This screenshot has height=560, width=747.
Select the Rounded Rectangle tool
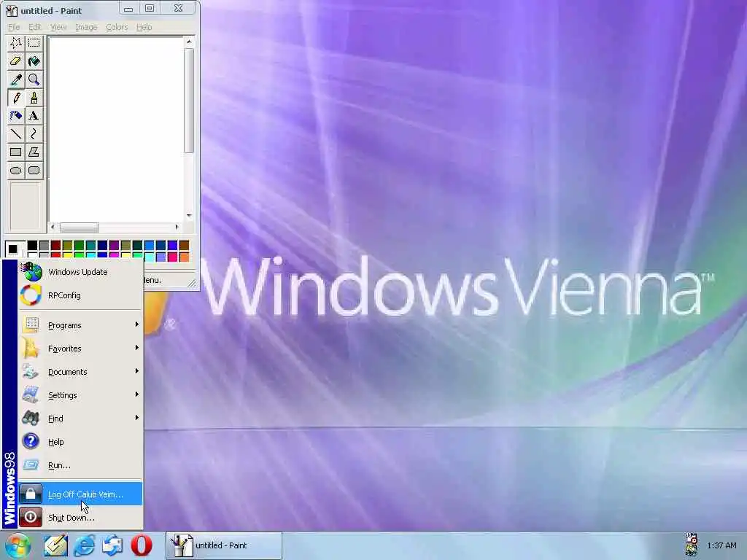pyautogui.click(x=34, y=171)
